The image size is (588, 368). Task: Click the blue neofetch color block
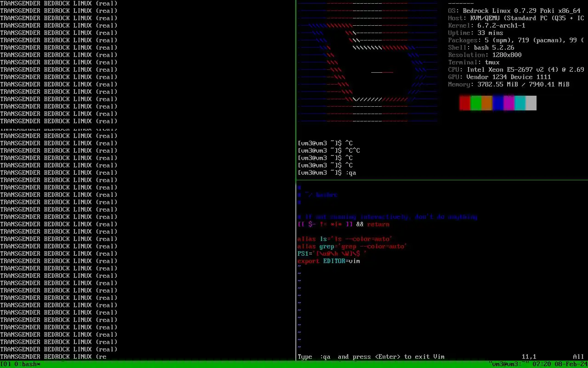(498, 103)
